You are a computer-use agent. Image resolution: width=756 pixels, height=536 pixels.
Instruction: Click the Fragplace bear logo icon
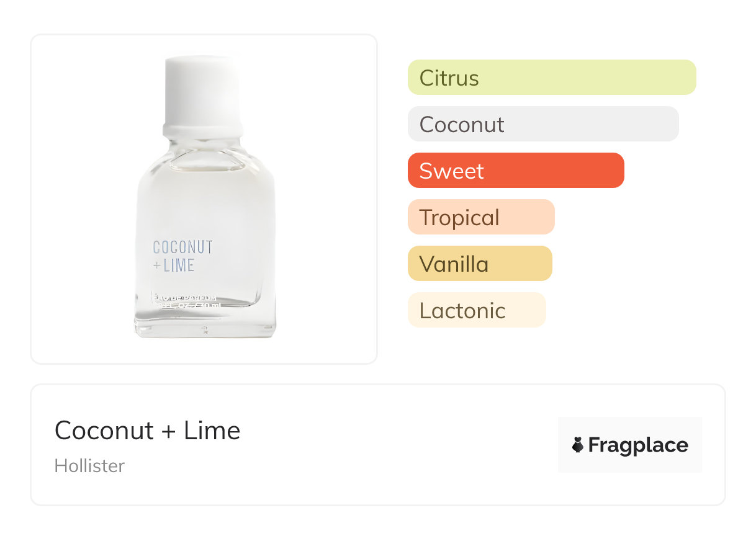coord(578,445)
